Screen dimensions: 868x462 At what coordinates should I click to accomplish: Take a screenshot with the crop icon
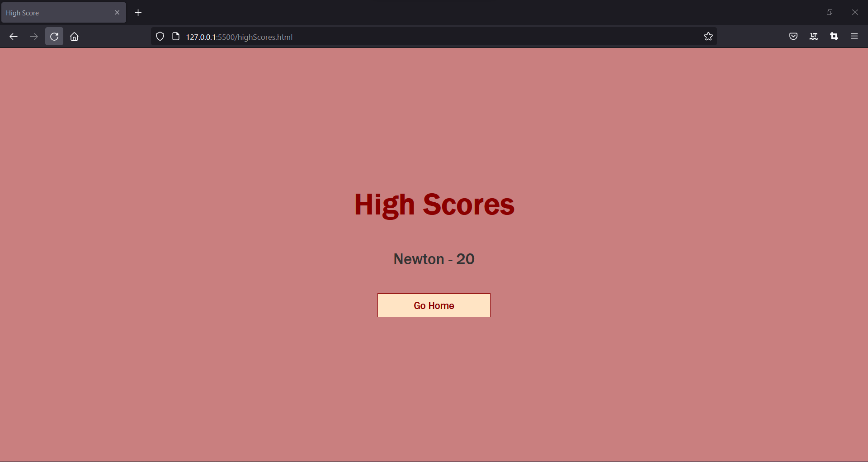tap(834, 36)
